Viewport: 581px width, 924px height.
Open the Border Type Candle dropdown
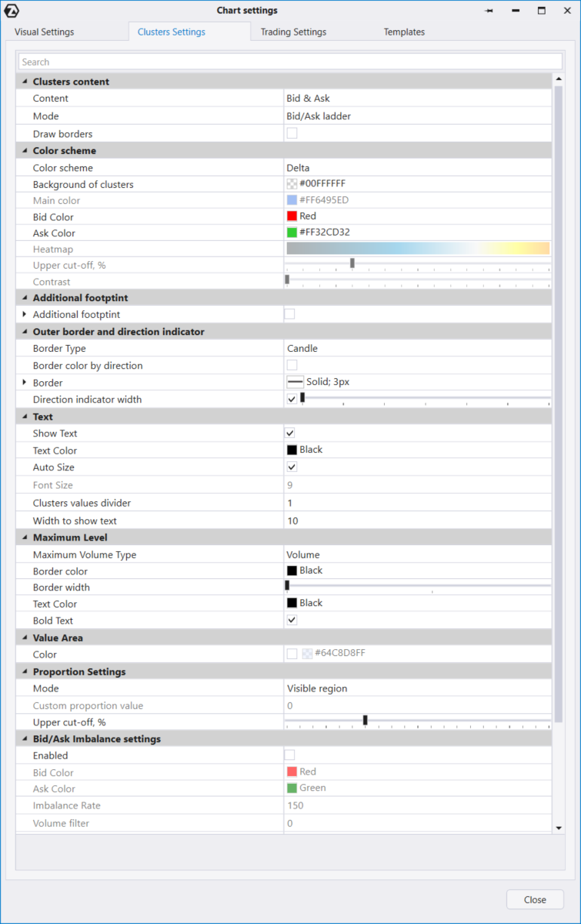416,348
